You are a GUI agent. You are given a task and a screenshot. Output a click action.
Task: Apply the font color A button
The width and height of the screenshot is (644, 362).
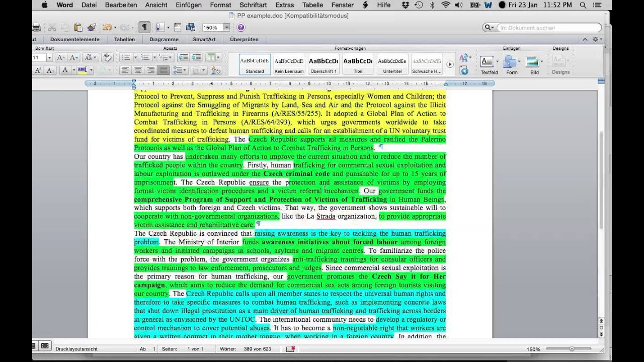tap(64, 70)
